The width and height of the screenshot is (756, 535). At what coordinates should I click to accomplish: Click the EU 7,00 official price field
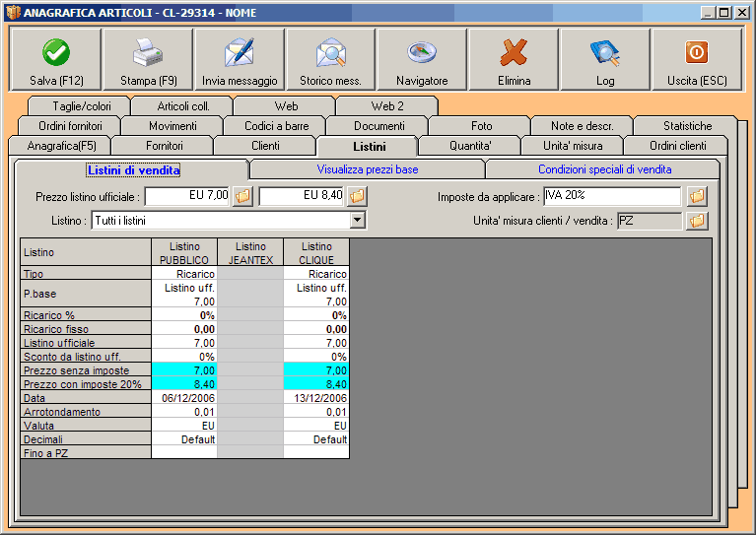click(187, 196)
